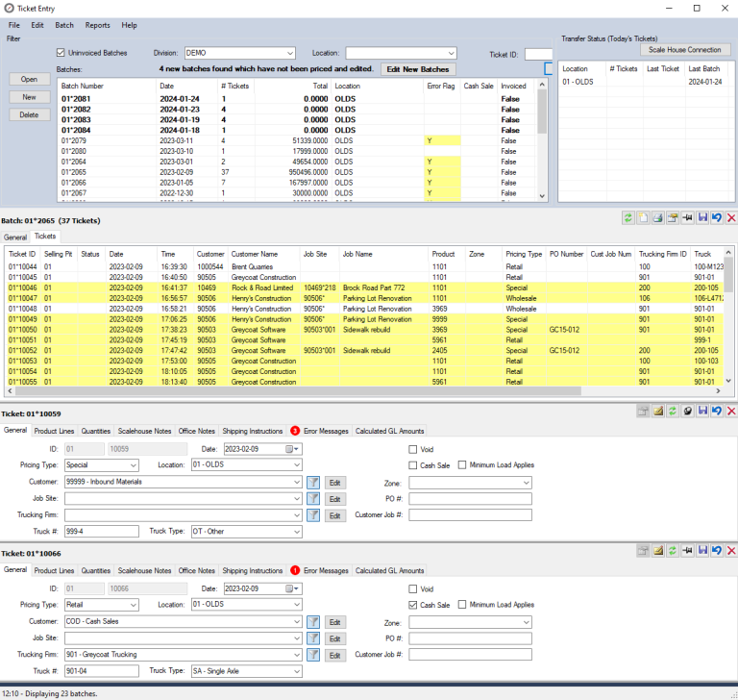738x700 pixels.
Task: Click the Open batch button
Action: (x=29, y=79)
